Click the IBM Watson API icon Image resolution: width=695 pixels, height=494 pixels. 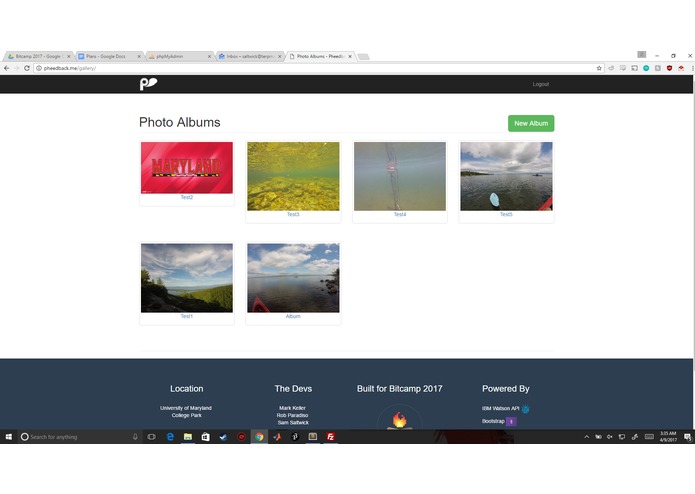(526, 408)
